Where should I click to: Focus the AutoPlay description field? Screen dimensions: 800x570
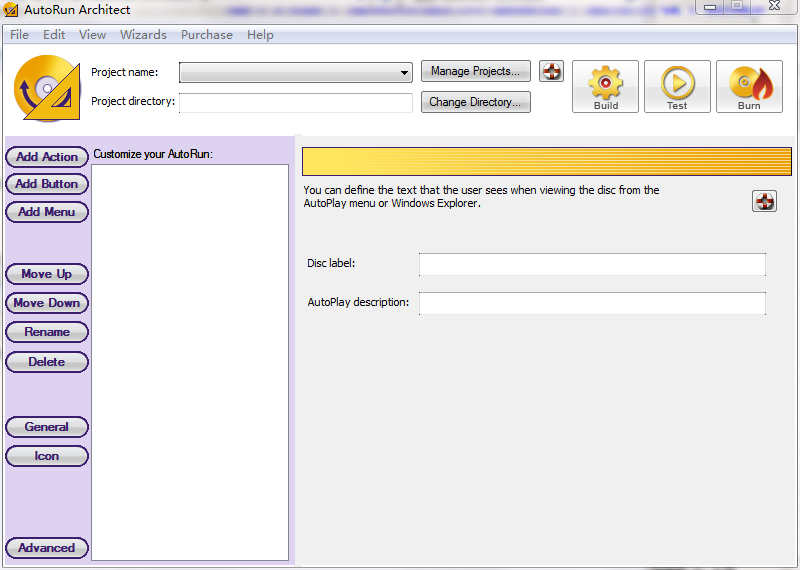pyautogui.click(x=592, y=303)
